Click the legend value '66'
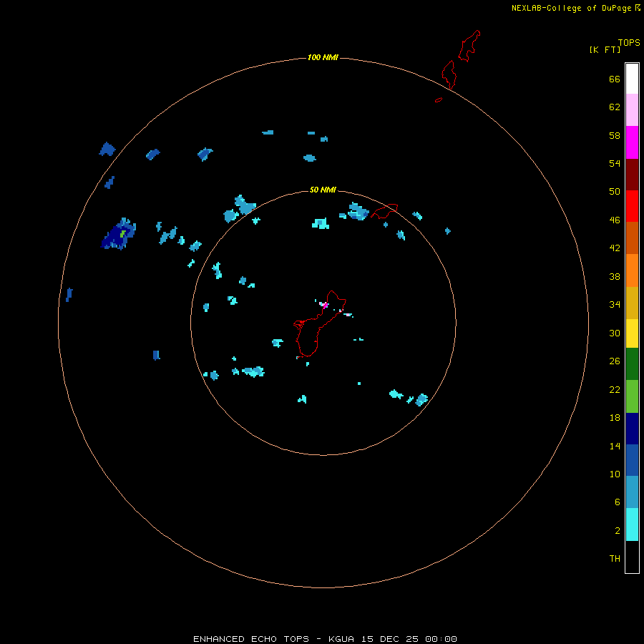The height and width of the screenshot is (644, 644). pos(615,79)
